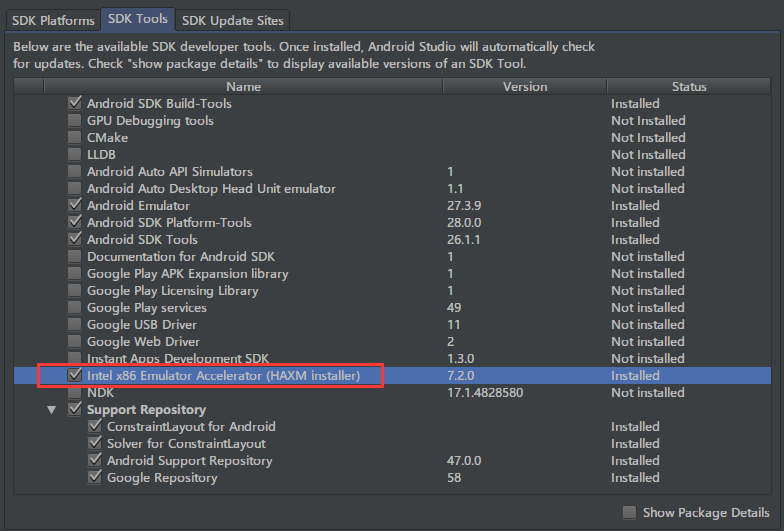The height and width of the screenshot is (531, 784).
Task: Sort by the Status column header
Action: point(689,87)
